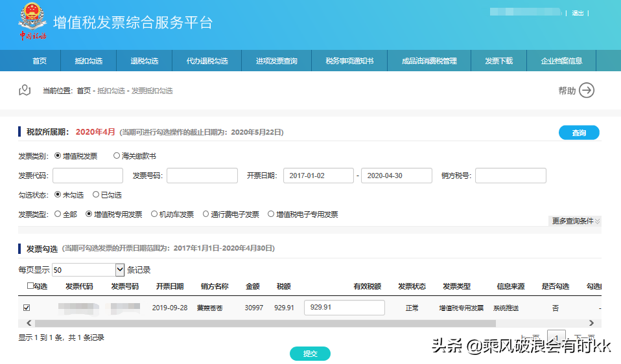The height and width of the screenshot is (364, 621).
Task: Click the 发票代码 column header
Action: (x=79, y=286)
